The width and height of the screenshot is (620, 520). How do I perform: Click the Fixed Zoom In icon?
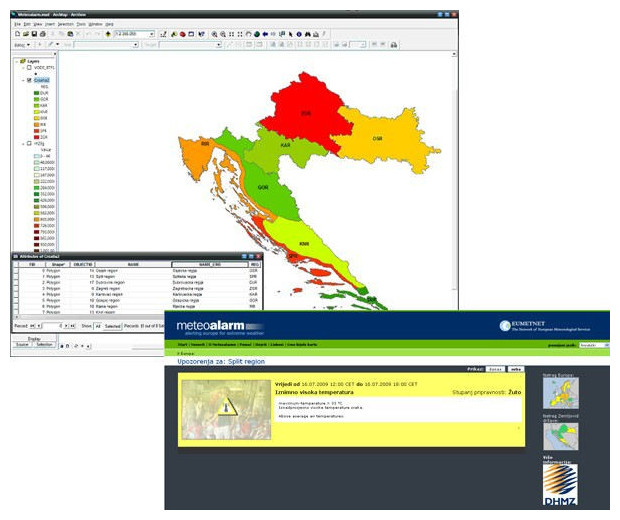tap(231, 34)
